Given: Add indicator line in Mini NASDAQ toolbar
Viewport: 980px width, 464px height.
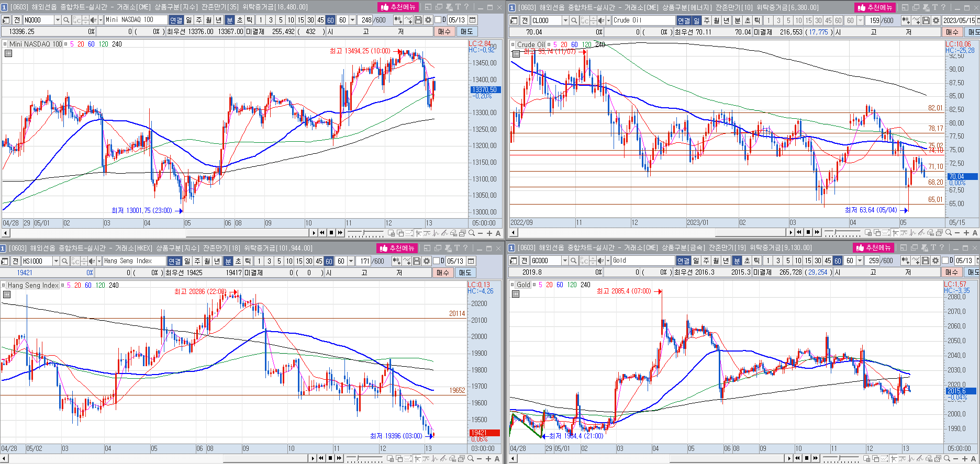Looking at the screenshot, I should (408, 20).
